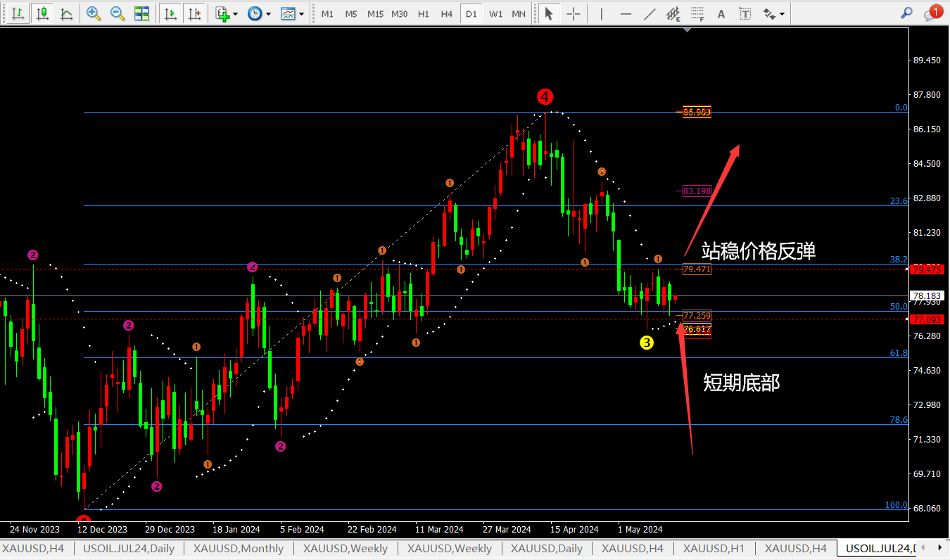Click Fibonacci 78.6 level label

[x=899, y=419]
